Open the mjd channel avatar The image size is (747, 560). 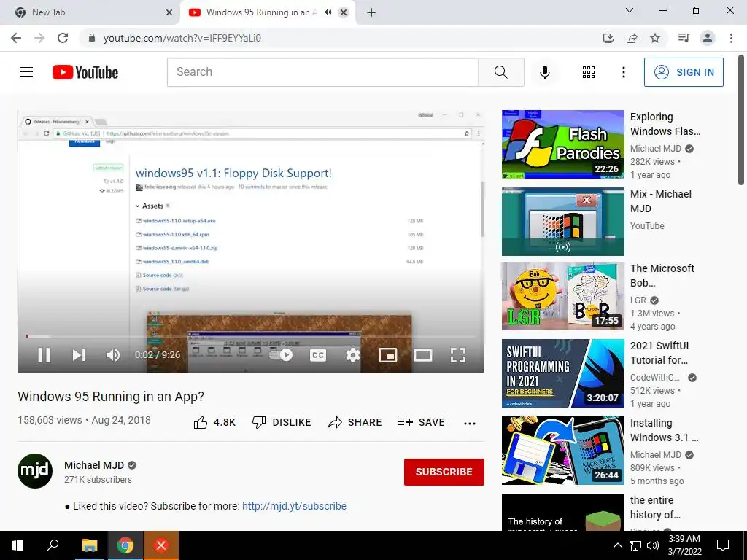35,471
